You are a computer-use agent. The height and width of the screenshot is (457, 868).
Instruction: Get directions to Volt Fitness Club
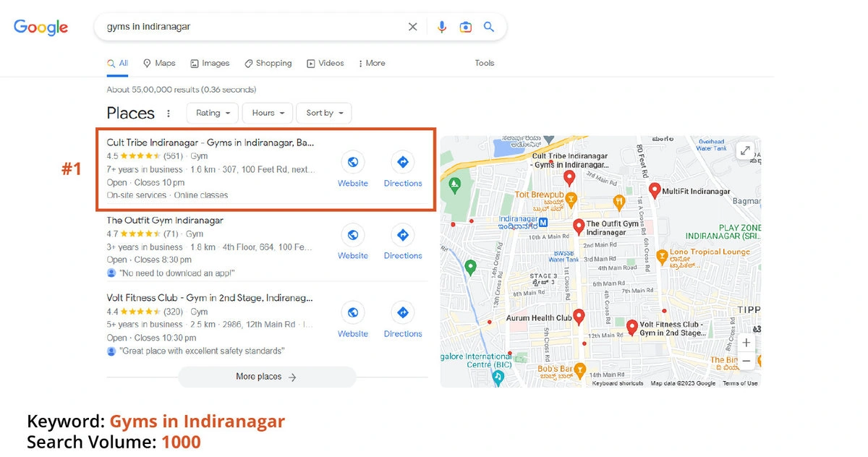(403, 312)
